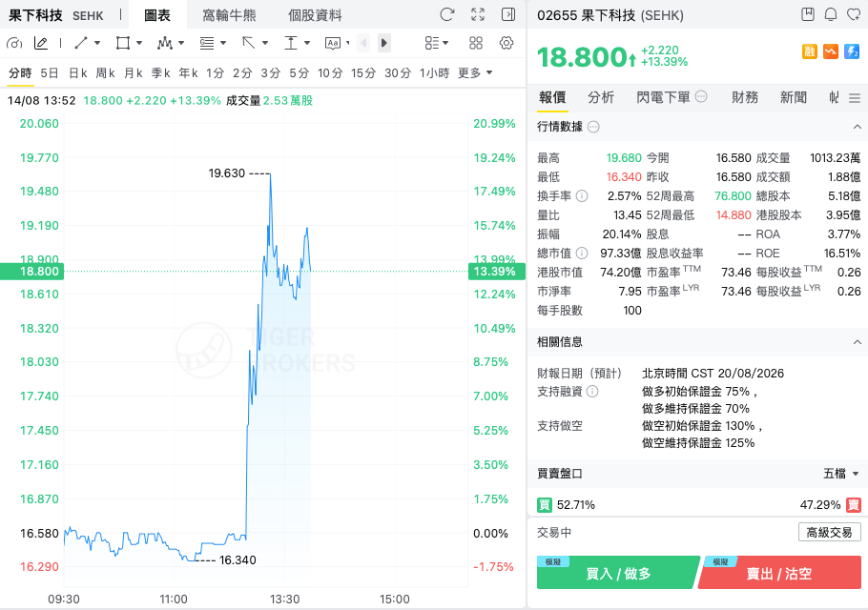Open 高級交易 advanced trading
This screenshot has width=868, height=610.
click(829, 532)
